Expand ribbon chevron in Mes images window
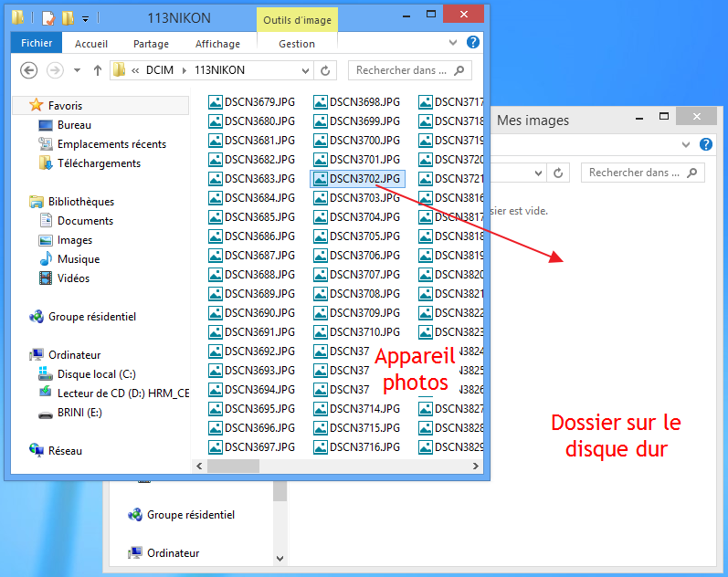The height and width of the screenshot is (577, 728). click(686, 145)
